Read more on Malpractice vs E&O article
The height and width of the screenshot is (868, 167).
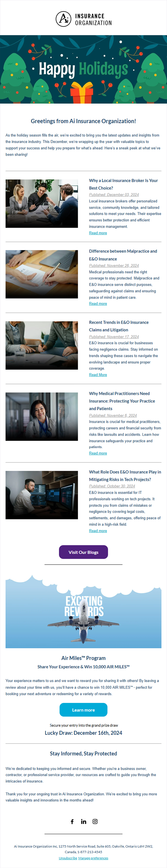pyautogui.click(x=98, y=304)
